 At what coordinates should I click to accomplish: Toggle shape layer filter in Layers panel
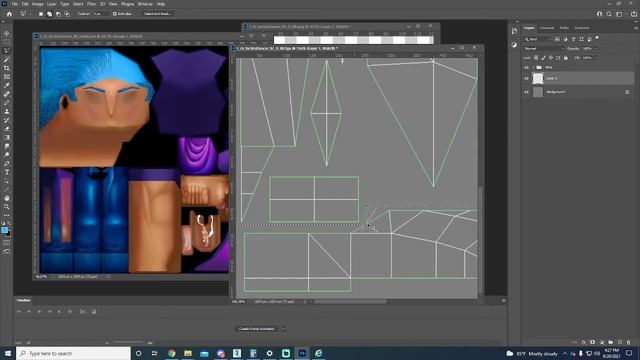[581, 39]
